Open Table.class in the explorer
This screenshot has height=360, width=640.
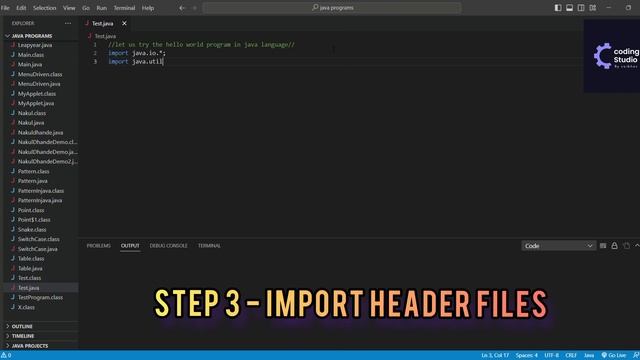tap(31, 258)
